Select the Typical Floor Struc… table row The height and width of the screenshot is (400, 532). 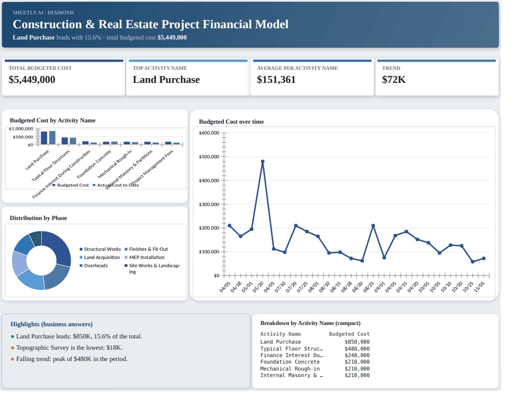pyautogui.click(x=315, y=349)
